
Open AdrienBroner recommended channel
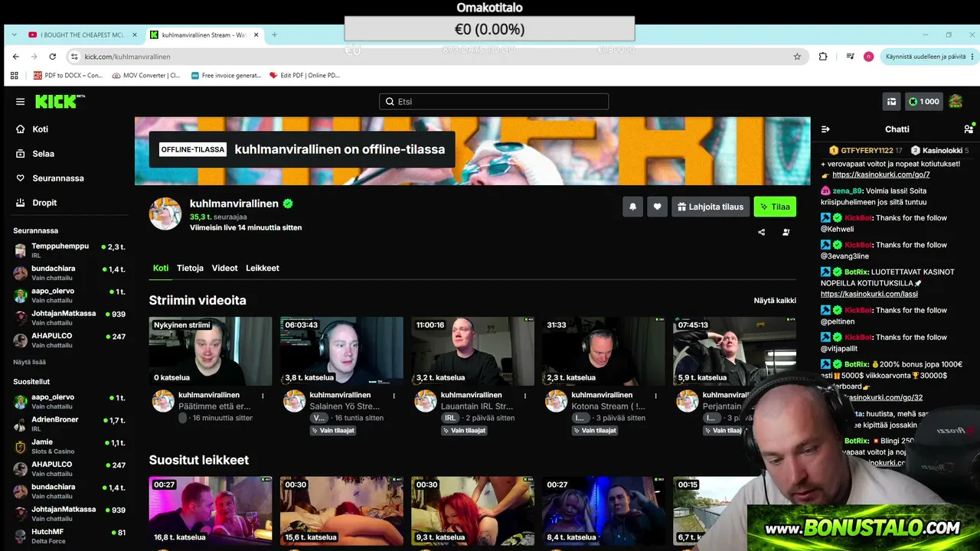(69, 423)
